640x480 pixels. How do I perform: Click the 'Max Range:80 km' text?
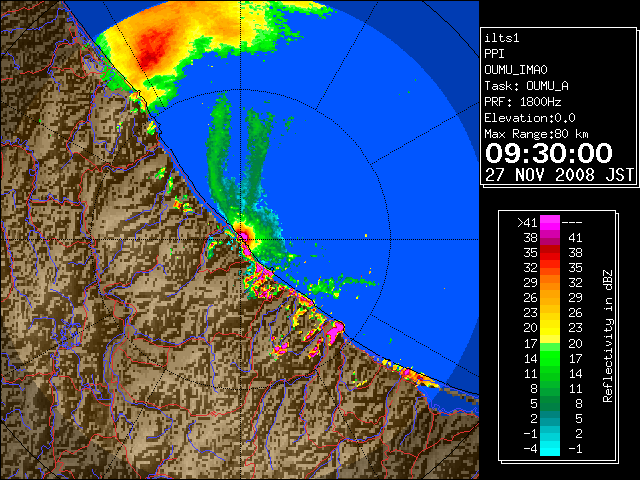point(536,134)
